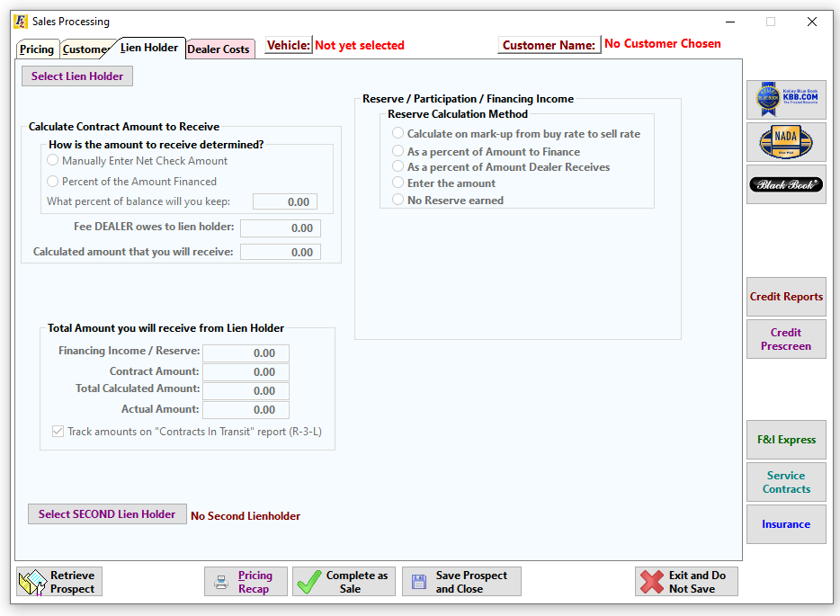Viewport: 840px width, 616px height.
Task: Select Enter the amount reserve method
Action: pos(398,183)
